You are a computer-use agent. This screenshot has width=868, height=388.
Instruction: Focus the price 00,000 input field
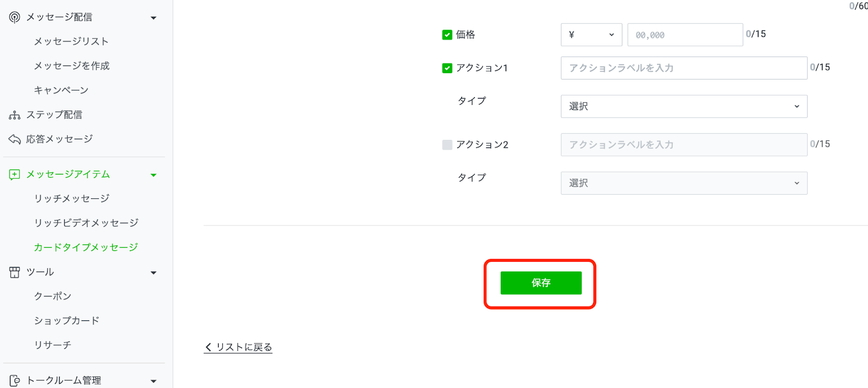[x=685, y=35]
